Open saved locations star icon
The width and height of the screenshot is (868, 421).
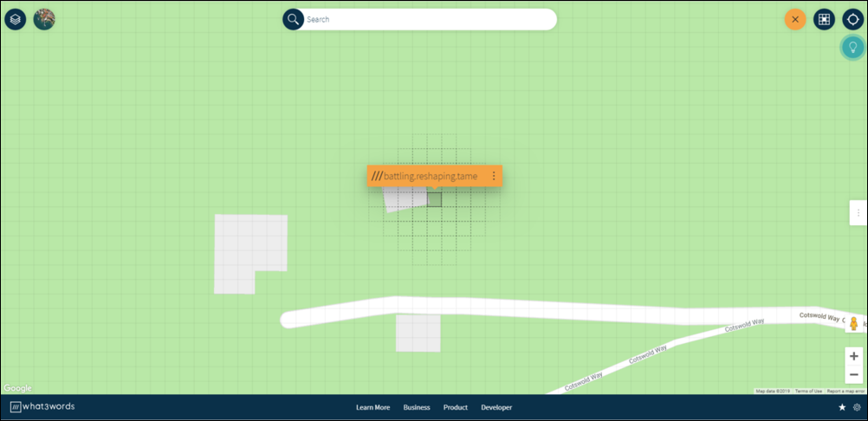tap(842, 407)
